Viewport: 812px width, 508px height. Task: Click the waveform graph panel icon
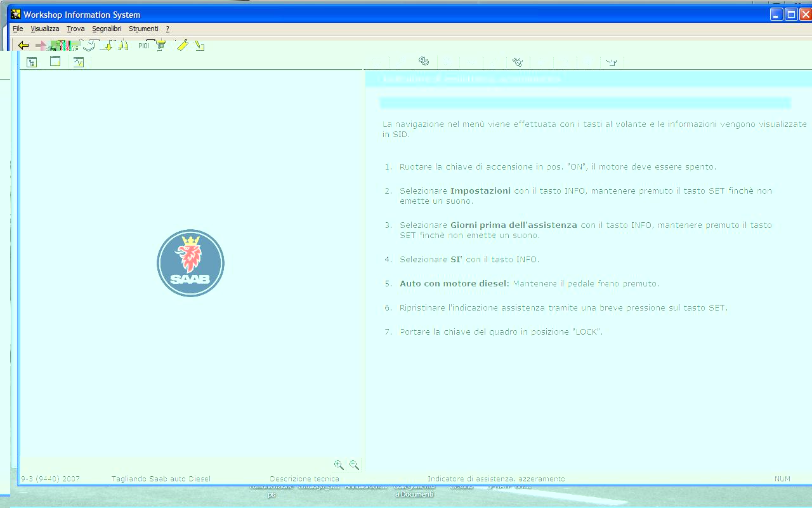pyautogui.click(x=79, y=62)
